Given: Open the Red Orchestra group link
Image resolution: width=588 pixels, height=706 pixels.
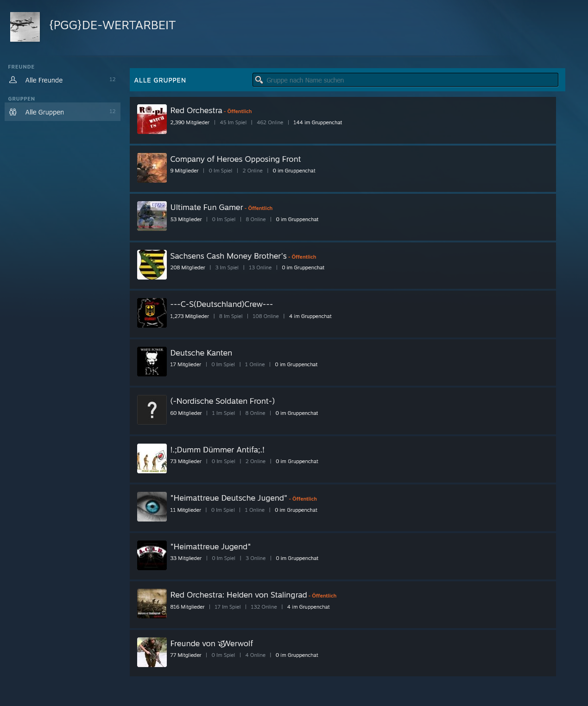Looking at the screenshot, I should (196, 110).
